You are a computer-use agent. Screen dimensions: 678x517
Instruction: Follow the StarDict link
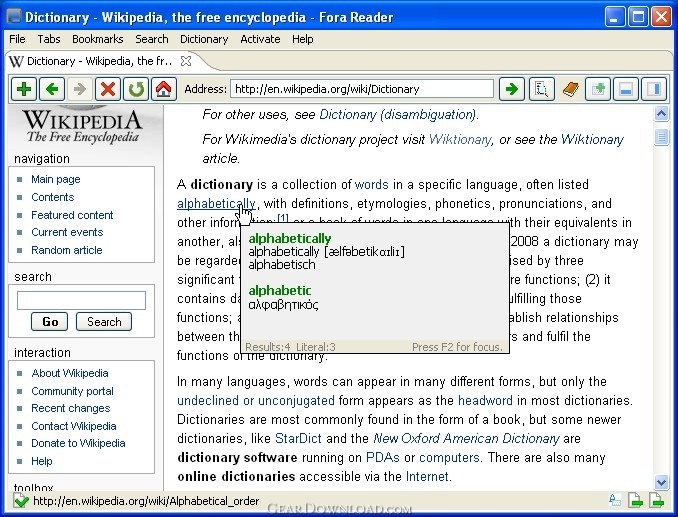(298, 439)
